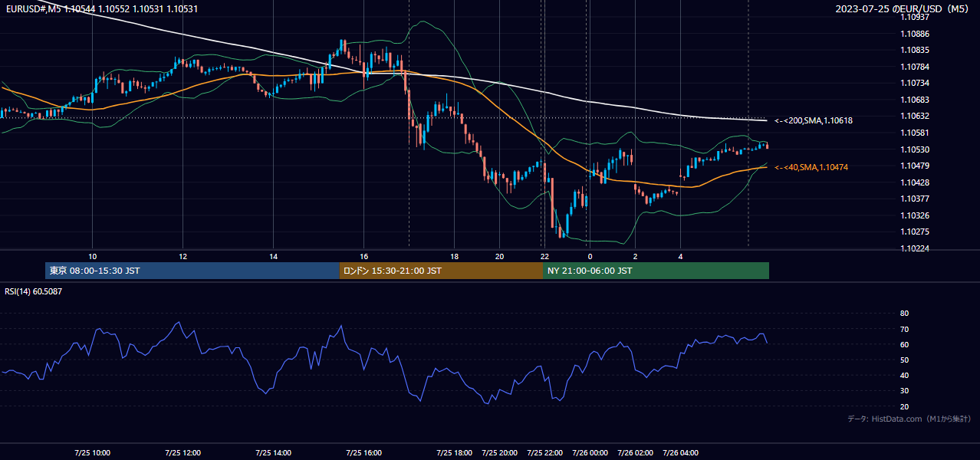Screen dimensions: 980x460
Task: Click price axis value 1.10377
Action: click(x=914, y=199)
